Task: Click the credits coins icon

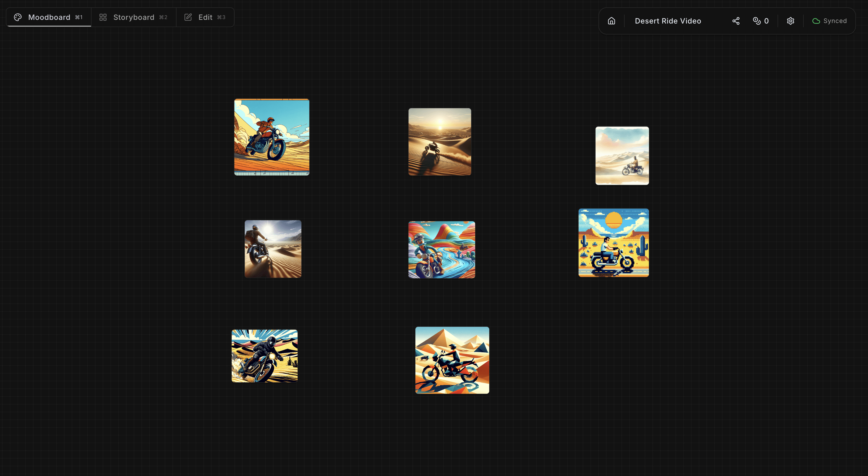Action: (x=756, y=21)
